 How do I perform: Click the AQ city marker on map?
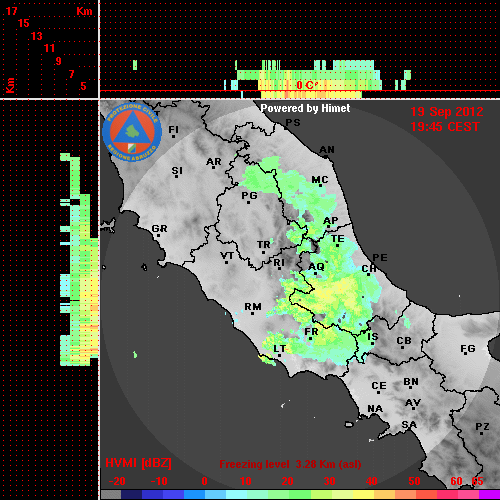click(x=315, y=274)
